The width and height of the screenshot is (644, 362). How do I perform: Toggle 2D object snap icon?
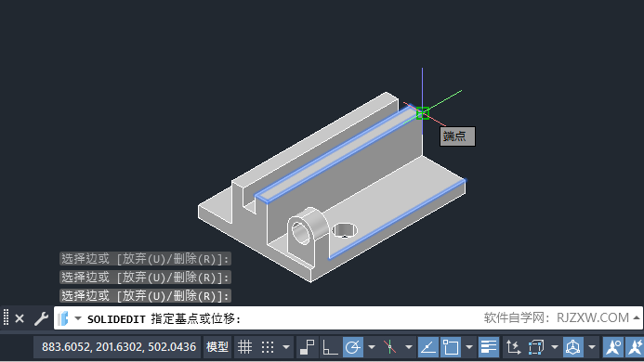click(x=450, y=347)
